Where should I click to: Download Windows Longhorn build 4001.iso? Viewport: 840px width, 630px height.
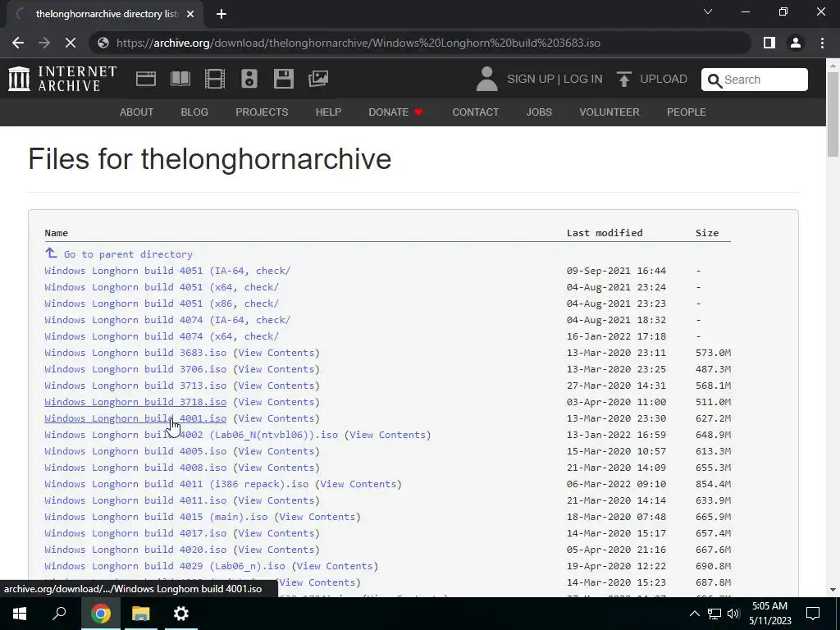(x=135, y=418)
